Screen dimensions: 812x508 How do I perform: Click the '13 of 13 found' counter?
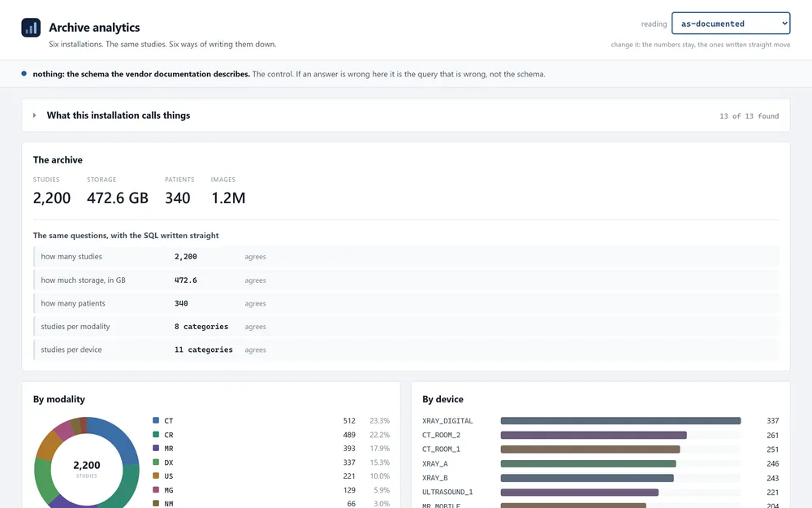click(x=749, y=116)
